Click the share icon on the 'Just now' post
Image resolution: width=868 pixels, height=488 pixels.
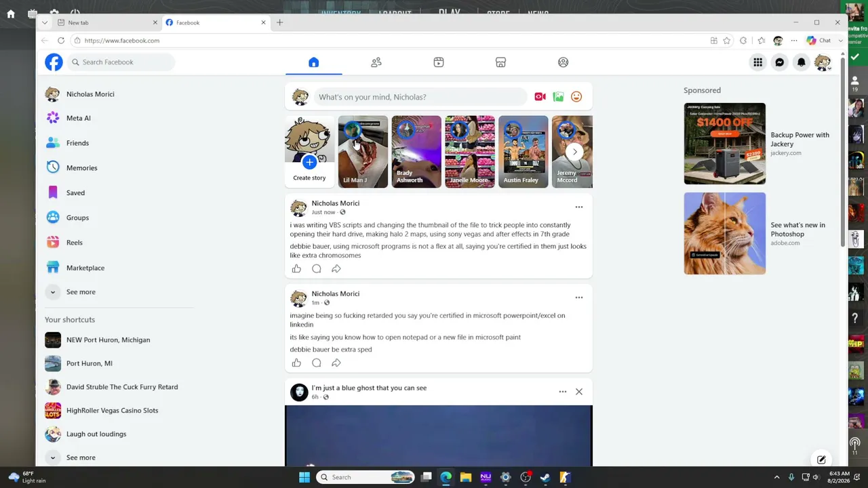tap(336, 269)
